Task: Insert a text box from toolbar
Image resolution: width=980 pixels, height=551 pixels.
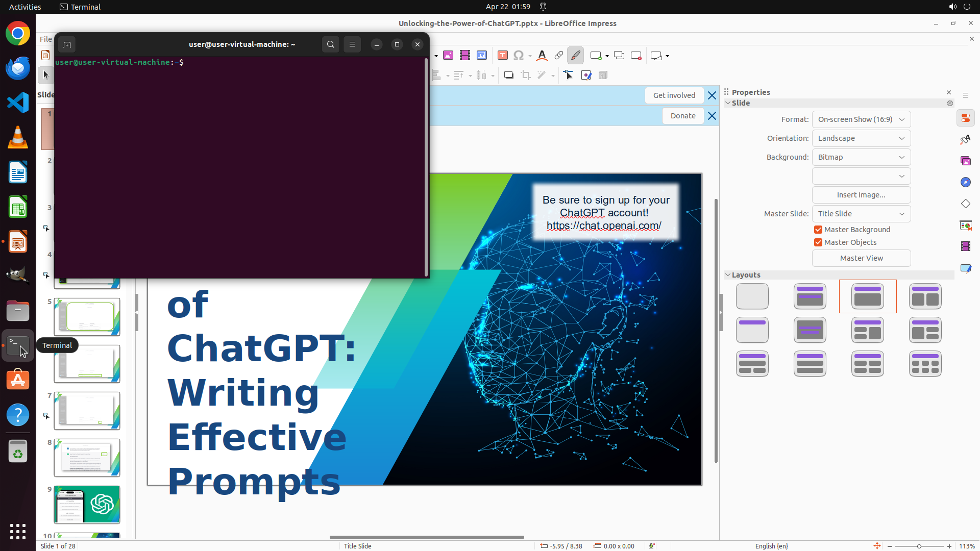Action: point(502,56)
